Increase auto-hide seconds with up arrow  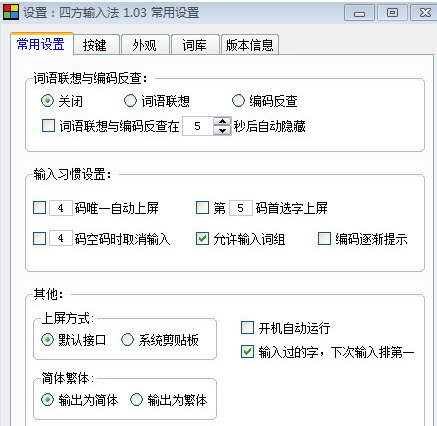tap(222, 122)
